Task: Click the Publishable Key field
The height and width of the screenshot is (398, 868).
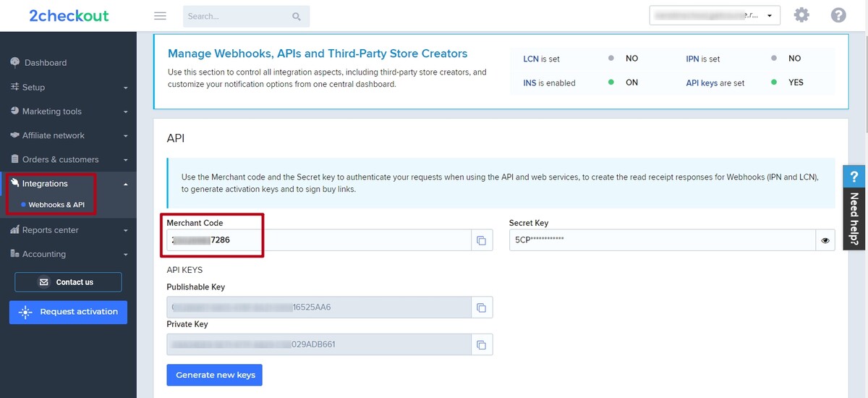Action: pos(319,308)
